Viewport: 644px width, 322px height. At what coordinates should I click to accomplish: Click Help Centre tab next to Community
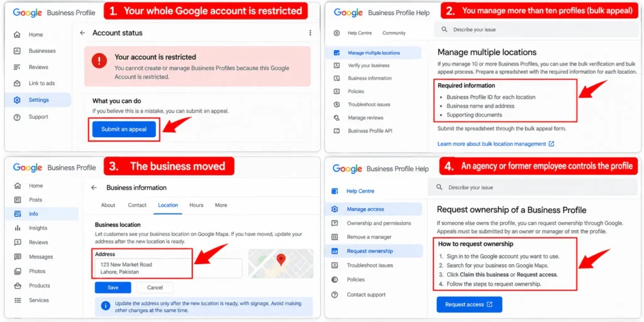point(359,33)
